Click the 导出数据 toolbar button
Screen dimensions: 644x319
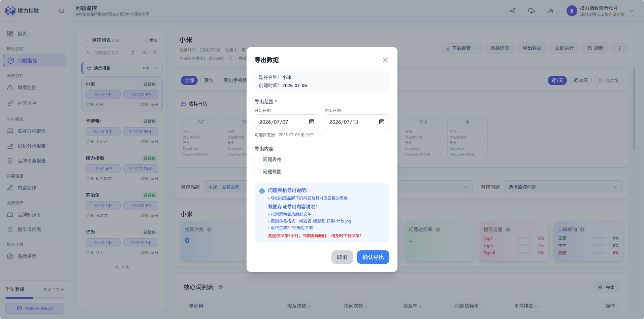click(x=532, y=48)
